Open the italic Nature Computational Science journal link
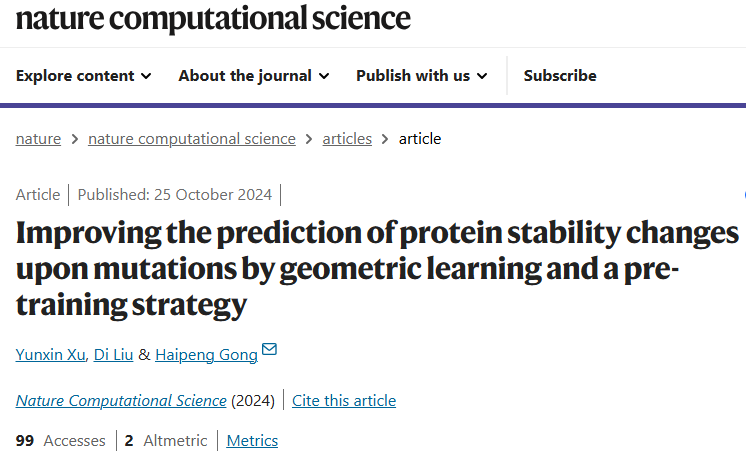746x462 pixels. [121, 401]
